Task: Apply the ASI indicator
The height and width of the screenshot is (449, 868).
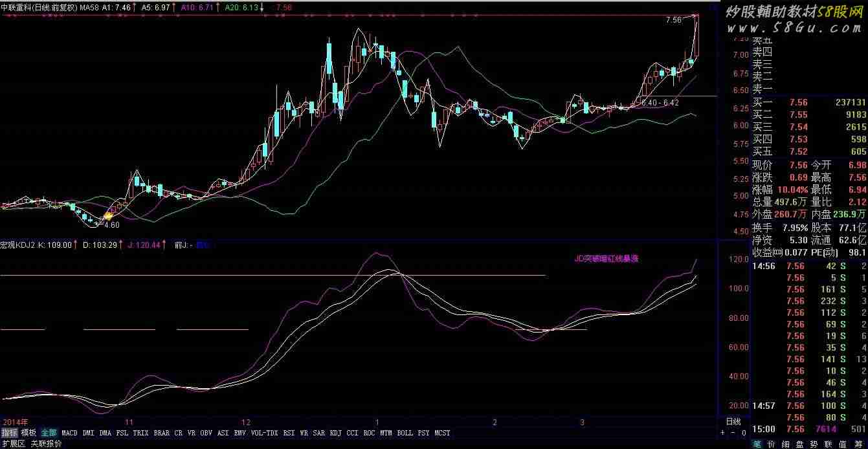Action: click(223, 433)
